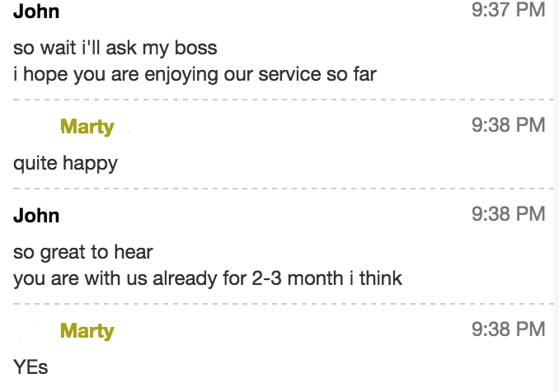Click the 9:38 PM timestamp beside second John

pyautogui.click(x=509, y=214)
